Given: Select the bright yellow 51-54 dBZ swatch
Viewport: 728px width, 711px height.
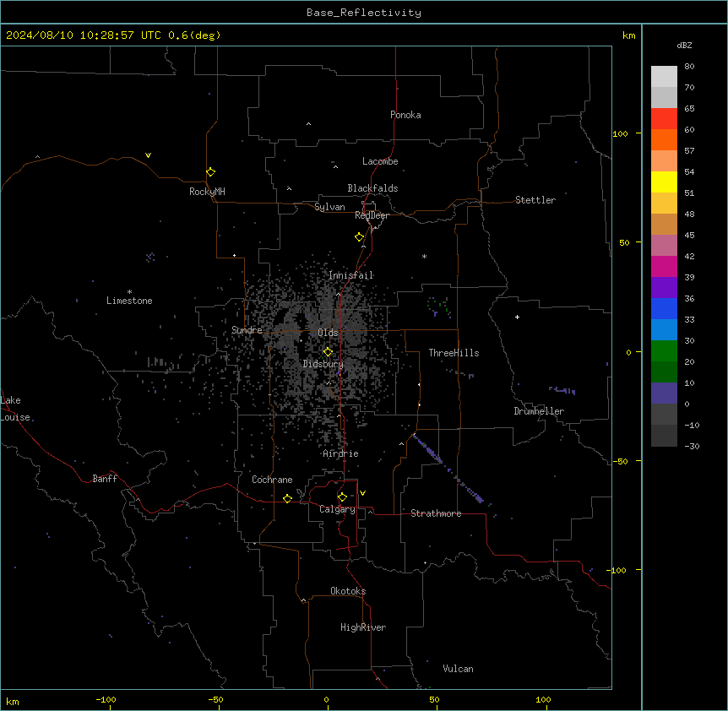Looking at the screenshot, I should [664, 182].
